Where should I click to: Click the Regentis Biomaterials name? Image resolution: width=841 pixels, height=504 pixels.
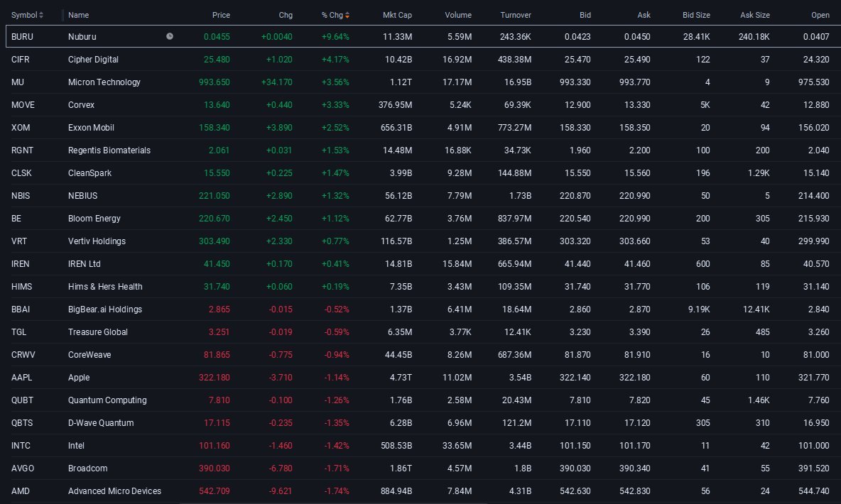[x=109, y=150]
